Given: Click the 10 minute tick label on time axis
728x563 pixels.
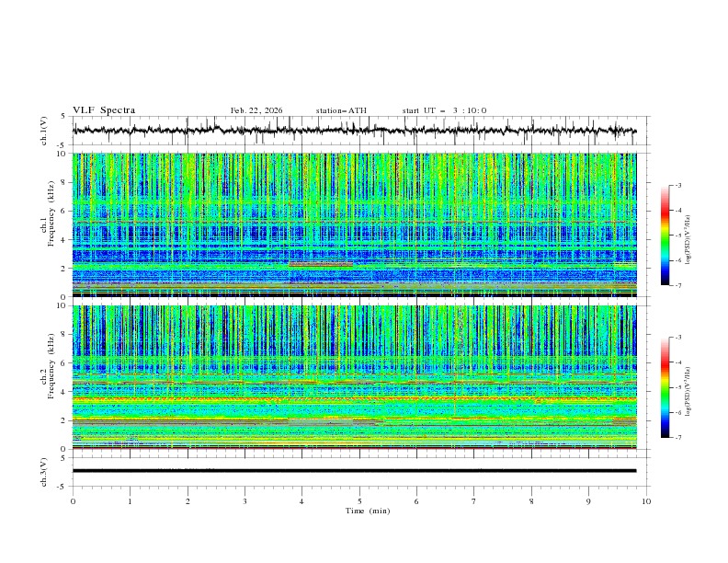Looking at the screenshot, I should point(646,500).
